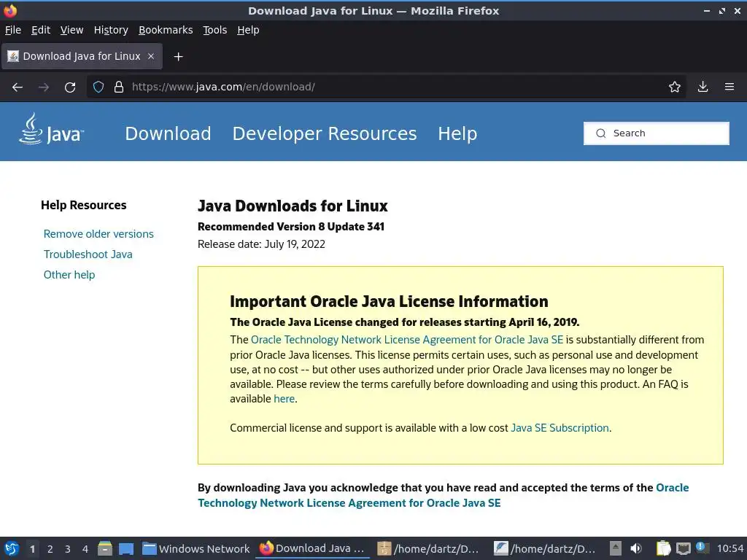Open the Other help link

click(x=69, y=275)
